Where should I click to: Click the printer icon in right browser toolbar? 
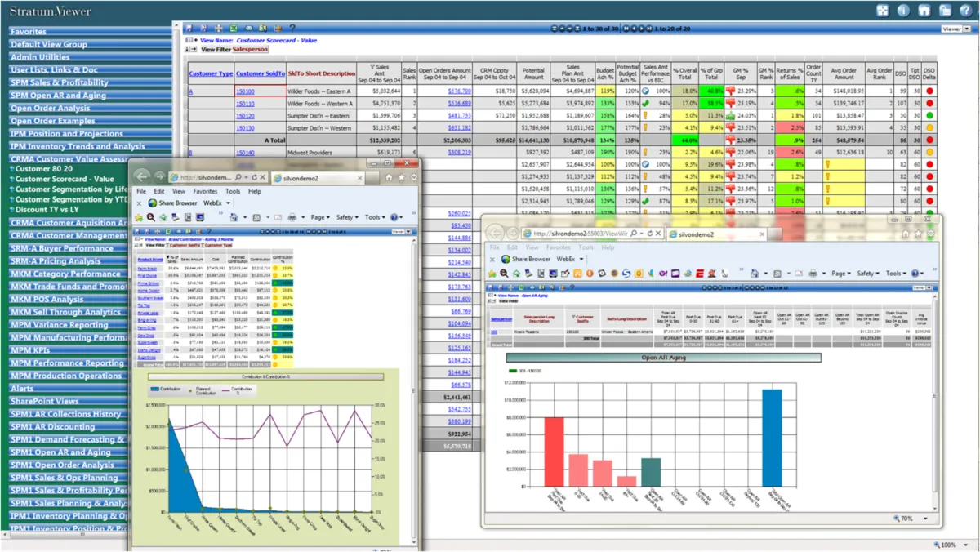coord(813,274)
